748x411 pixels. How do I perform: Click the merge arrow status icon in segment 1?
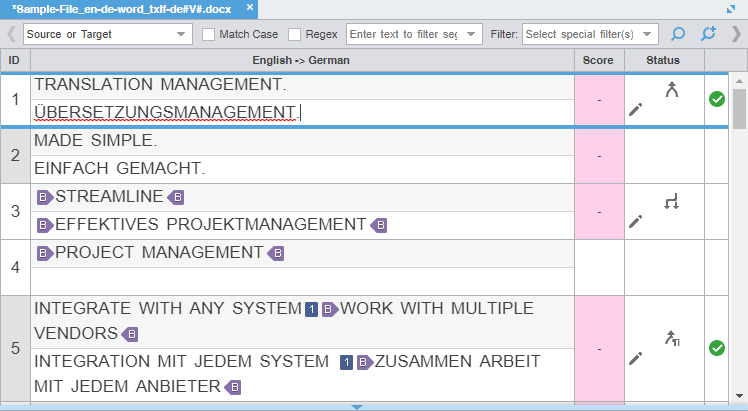(672, 89)
